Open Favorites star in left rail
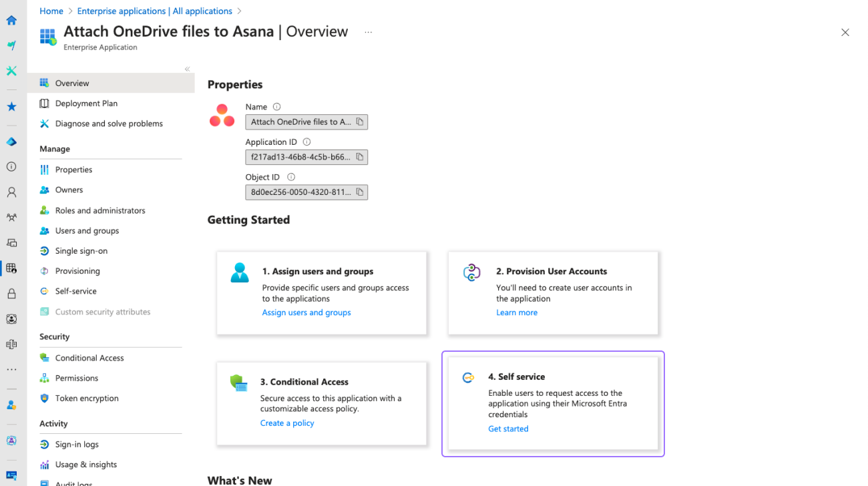Viewport: 868px width, 486px height. click(x=11, y=107)
